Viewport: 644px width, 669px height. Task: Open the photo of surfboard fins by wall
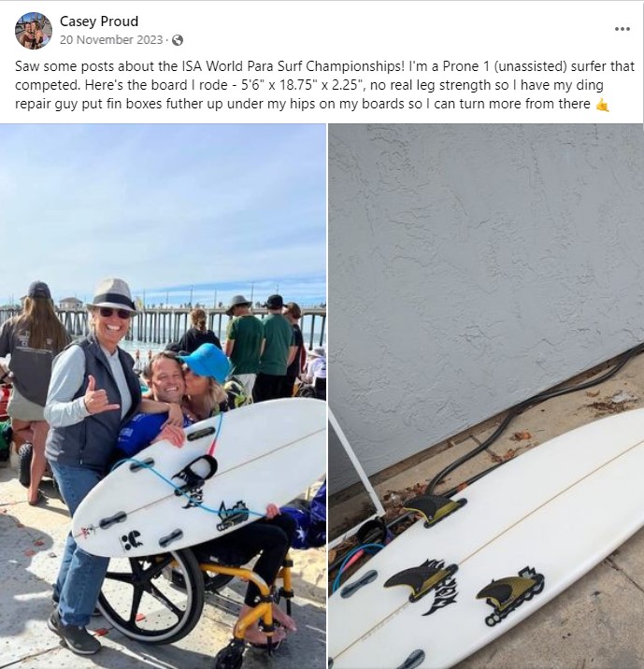click(x=486, y=396)
